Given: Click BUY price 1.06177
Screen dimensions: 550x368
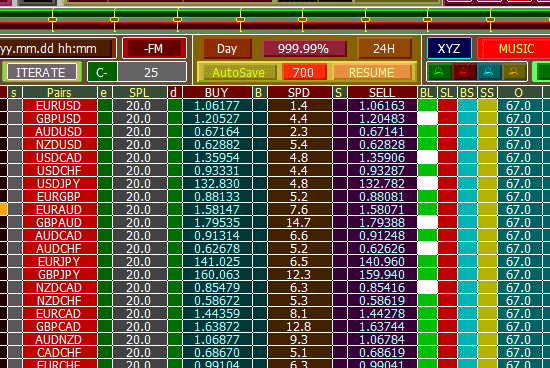Looking at the screenshot, I should [217, 105].
